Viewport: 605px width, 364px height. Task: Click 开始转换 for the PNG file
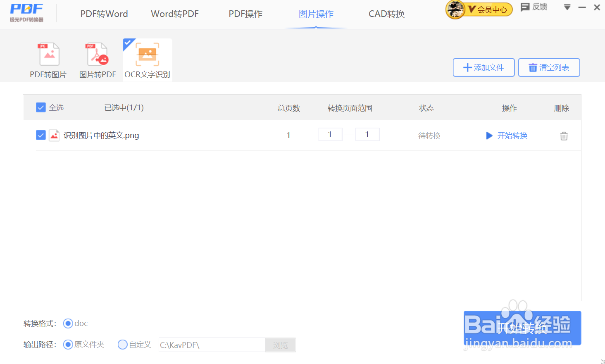pos(507,136)
